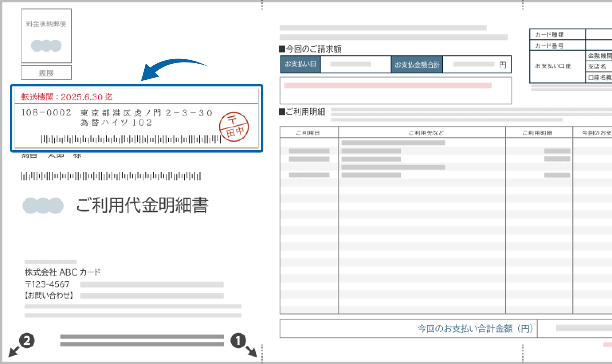612x364 pixels.
Task: Click the postal code 108-0002
Action: [x=46, y=113]
